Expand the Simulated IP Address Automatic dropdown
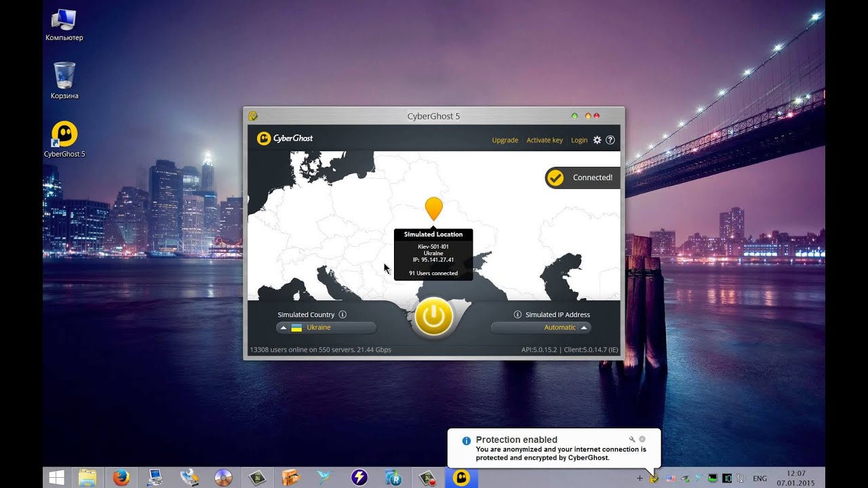The width and height of the screenshot is (868, 488). click(541, 327)
